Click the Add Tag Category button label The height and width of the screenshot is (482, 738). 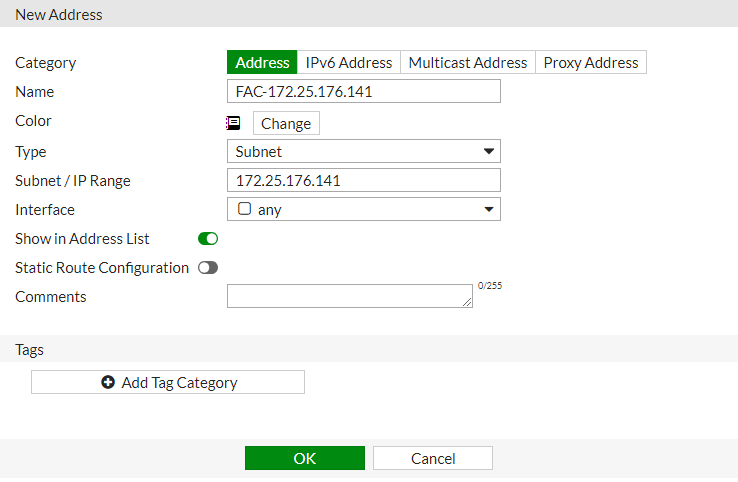[x=179, y=382]
